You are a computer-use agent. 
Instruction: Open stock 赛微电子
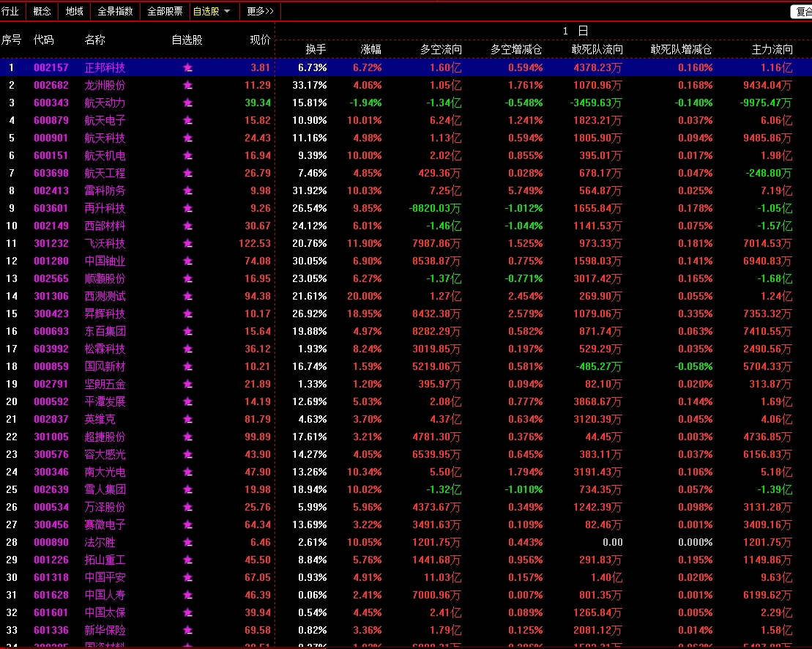105,525
